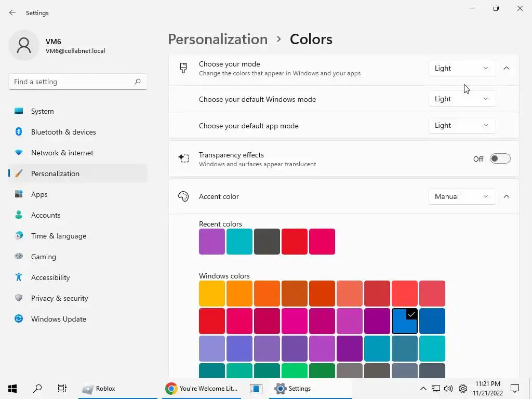Click the Accounts person icon in sidebar
Screen dimensions: 532x399
pyautogui.click(x=19, y=215)
